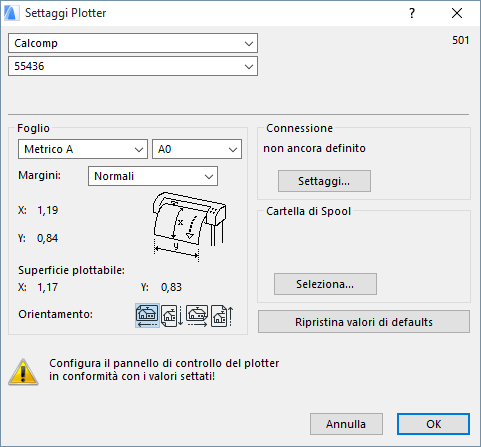Open the Normali margins dropdown
Viewport: 481px width, 447px height.
[153, 176]
